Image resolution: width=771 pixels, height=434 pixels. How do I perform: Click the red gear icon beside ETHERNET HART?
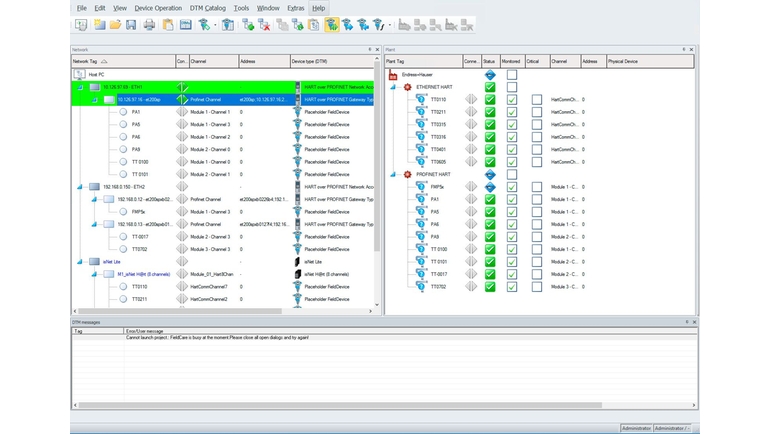pos(408,87)
